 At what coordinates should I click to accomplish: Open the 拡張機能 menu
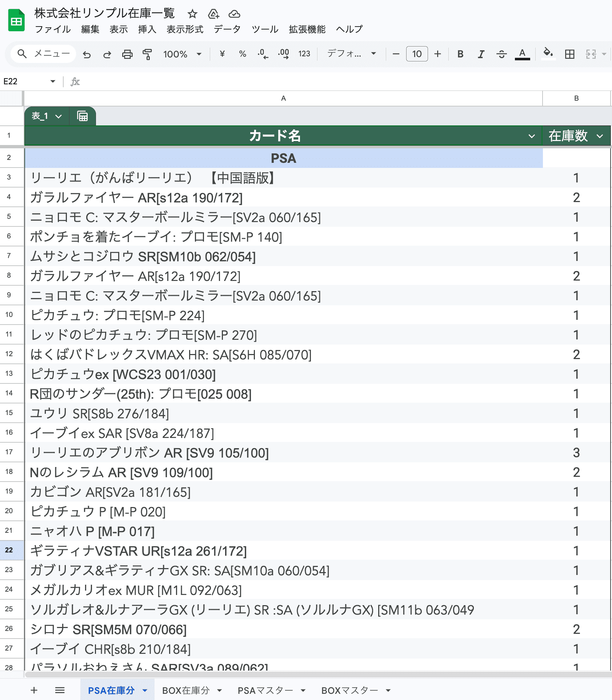coord(307,29)
